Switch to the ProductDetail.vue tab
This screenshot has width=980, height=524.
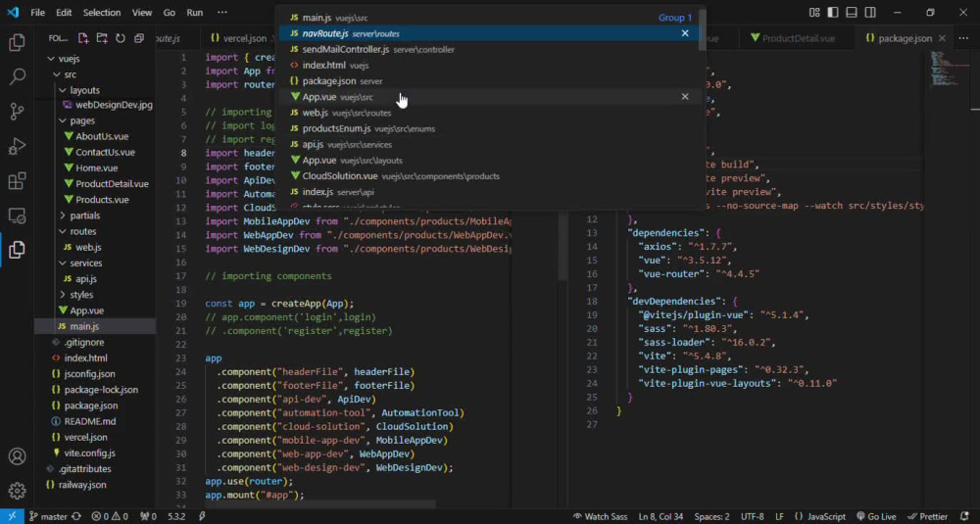[x=793, y=38]
